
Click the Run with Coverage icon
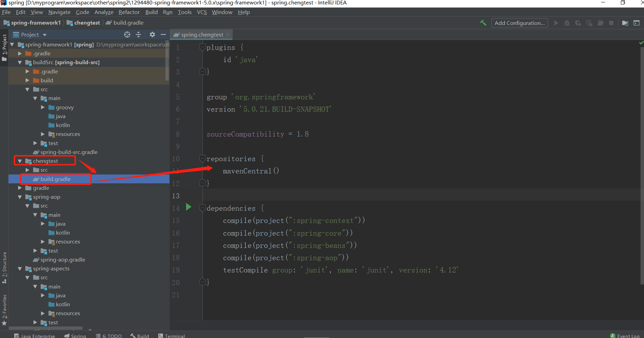coord(578,23)
